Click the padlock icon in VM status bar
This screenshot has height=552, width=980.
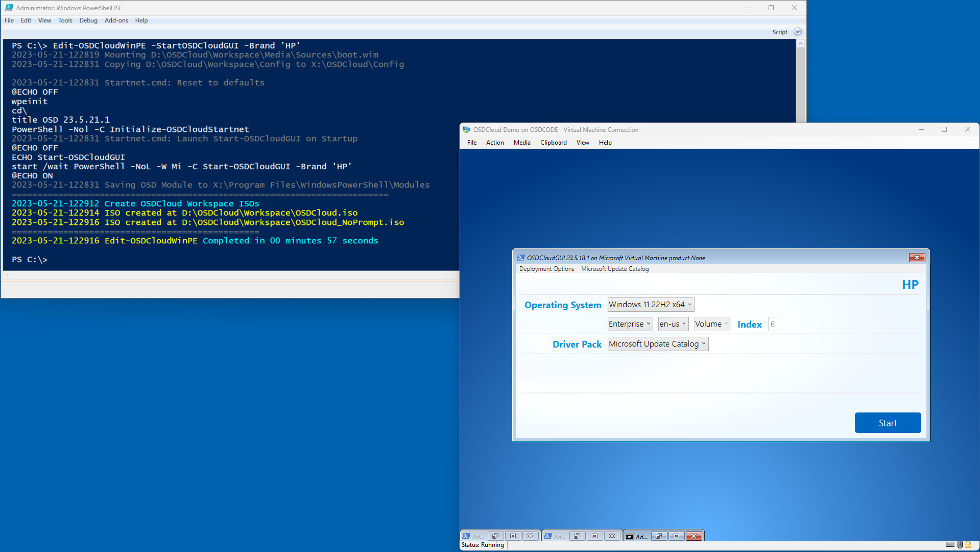point(968,545)
